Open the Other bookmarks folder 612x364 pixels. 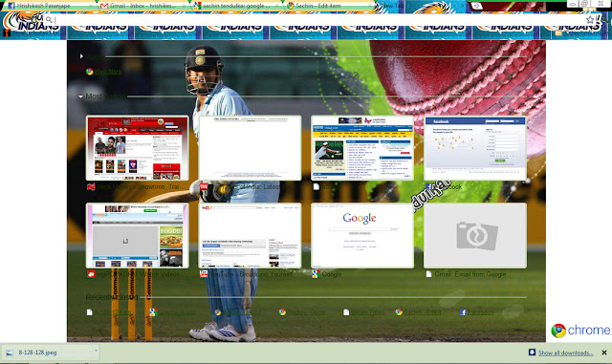coord(580,32)
